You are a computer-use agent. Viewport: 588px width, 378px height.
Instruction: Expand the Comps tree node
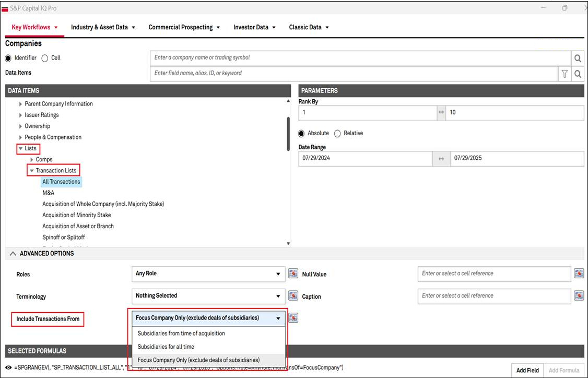tap(32, 159)
